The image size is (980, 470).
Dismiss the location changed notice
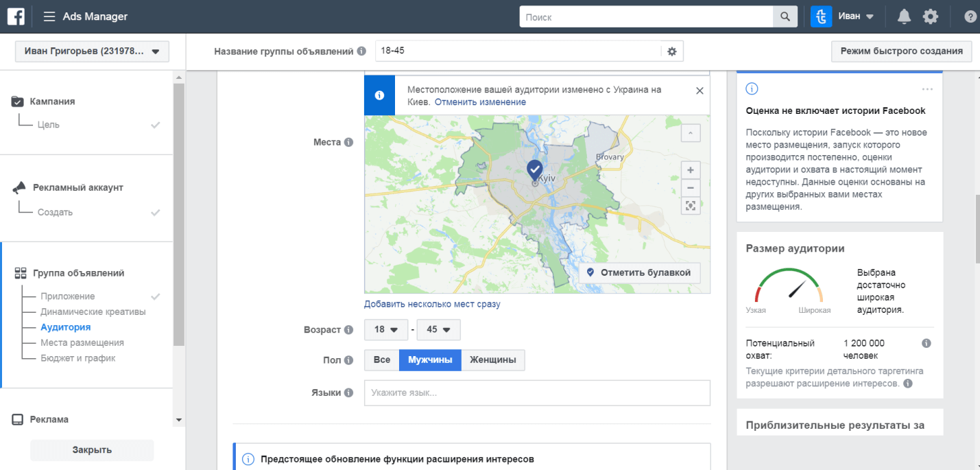pos(699,91)
